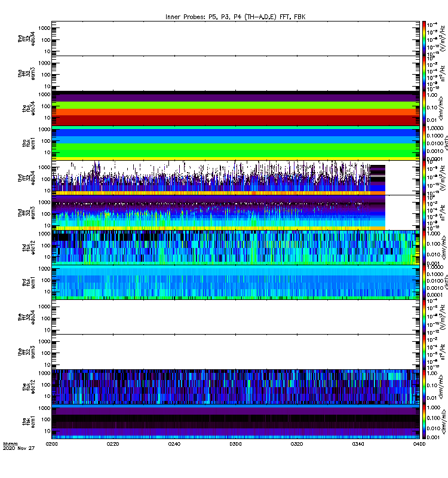Select the 'tha fff 32 edc34' panel label
This screenshot has height=478, width=448.
click(26, 39)
